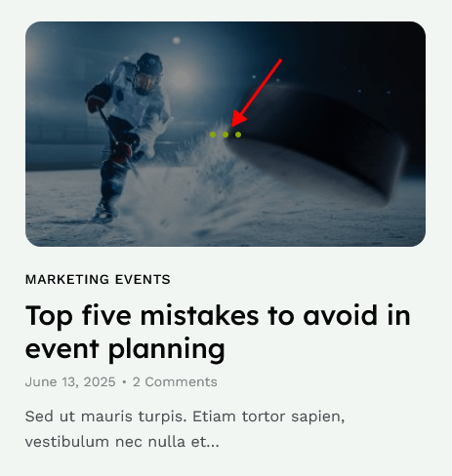Click the middle green dot on the image

tap(226, 135)
